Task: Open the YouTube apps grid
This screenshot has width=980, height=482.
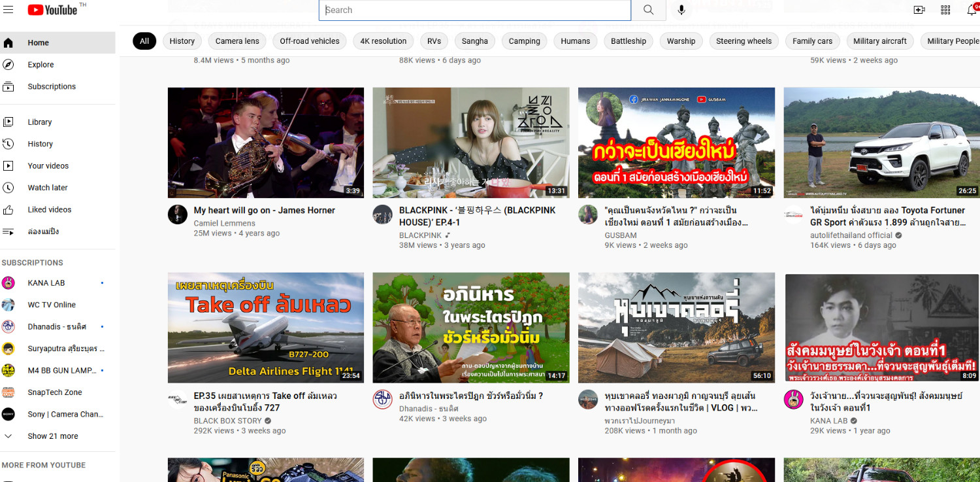Action: pos(945,10)
